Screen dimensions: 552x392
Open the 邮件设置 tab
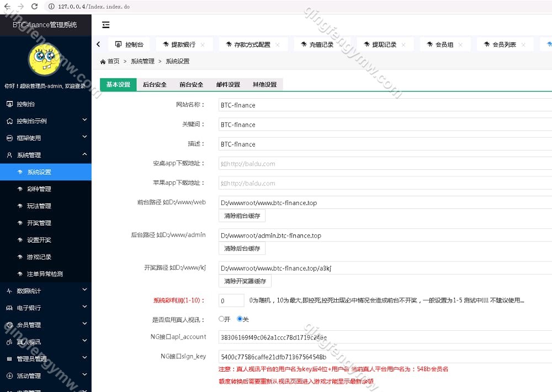pyautogui.click(x=228, y=84)
